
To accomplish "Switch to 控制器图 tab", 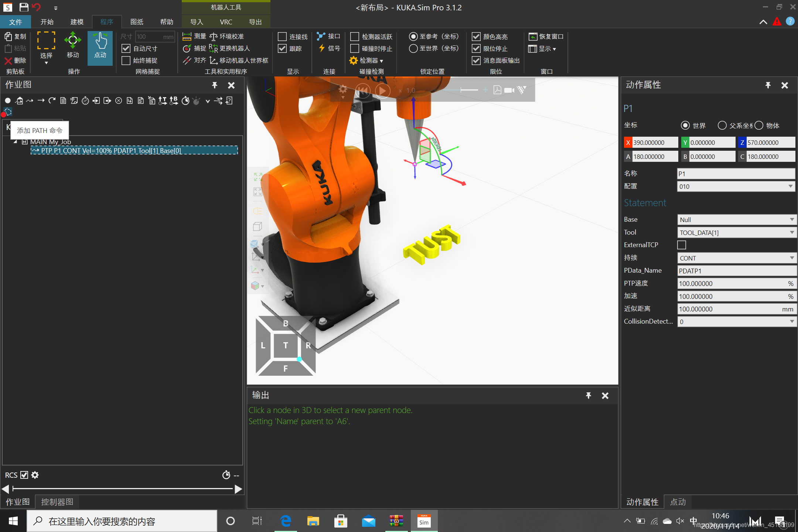I will (58, 502).
